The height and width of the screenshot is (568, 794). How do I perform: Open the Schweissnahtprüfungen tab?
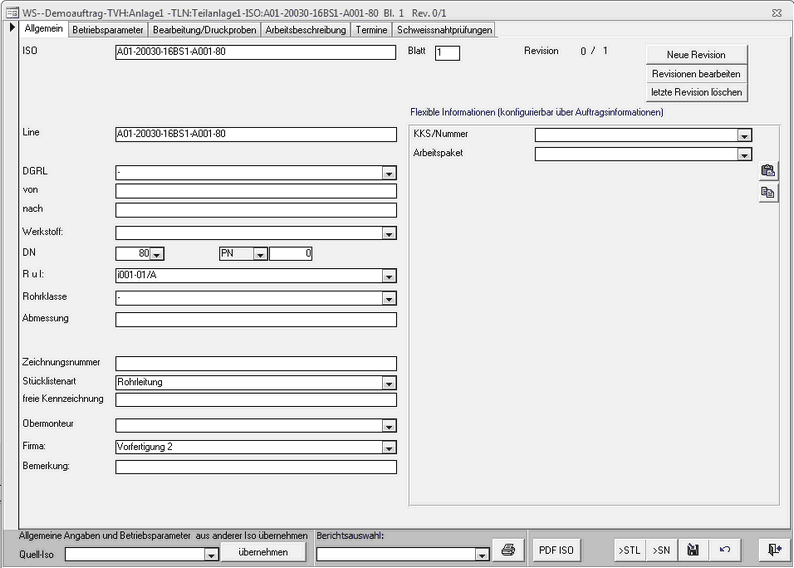444,30
